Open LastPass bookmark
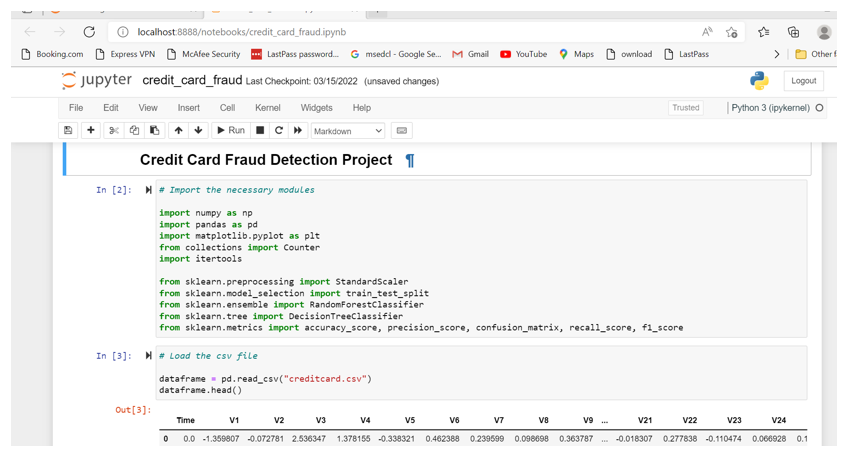The image size is (855, 465). [687, 54]
